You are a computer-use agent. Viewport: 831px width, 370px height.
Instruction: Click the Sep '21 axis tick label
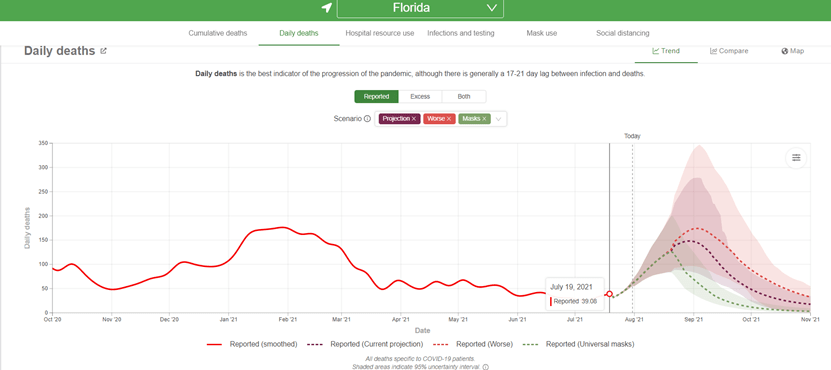coord(693,320)
